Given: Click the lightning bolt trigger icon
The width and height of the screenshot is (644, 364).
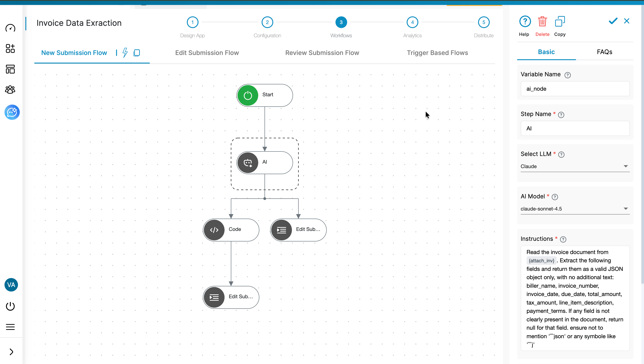Looking at the screenshot, I should click(125, 53).
